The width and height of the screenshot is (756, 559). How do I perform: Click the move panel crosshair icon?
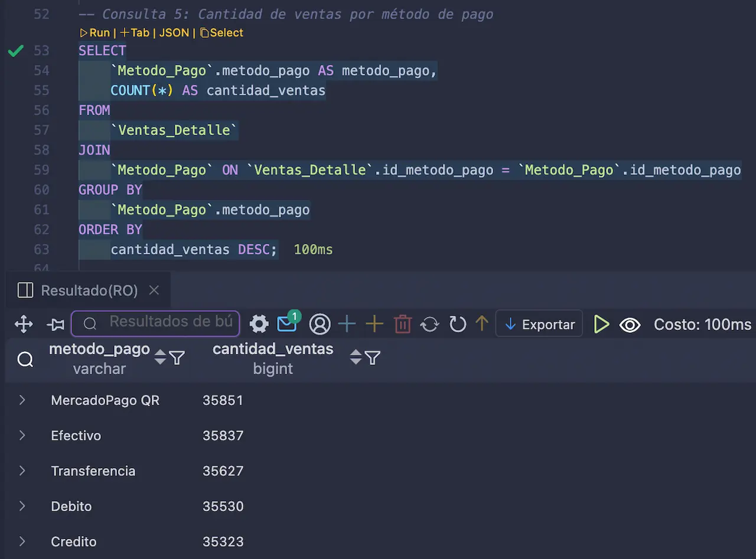(24, 323)
